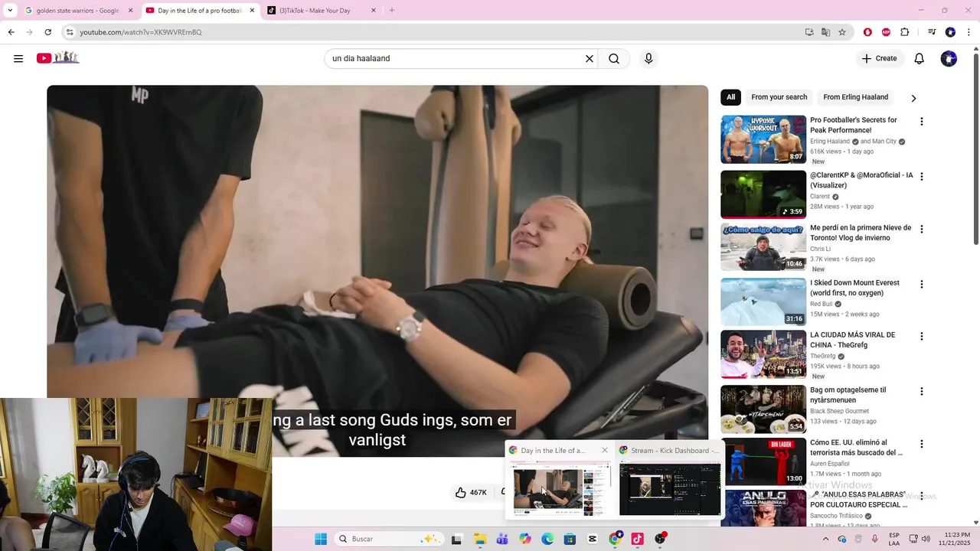Open TheGrefg China video thumbnail
The image size is (980, 551).
763,354
